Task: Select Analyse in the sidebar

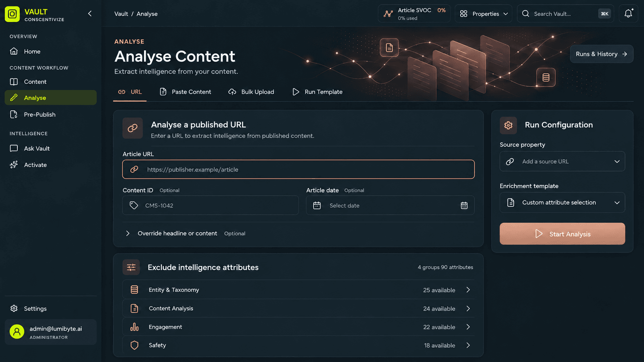Action: tap(50, 98)
